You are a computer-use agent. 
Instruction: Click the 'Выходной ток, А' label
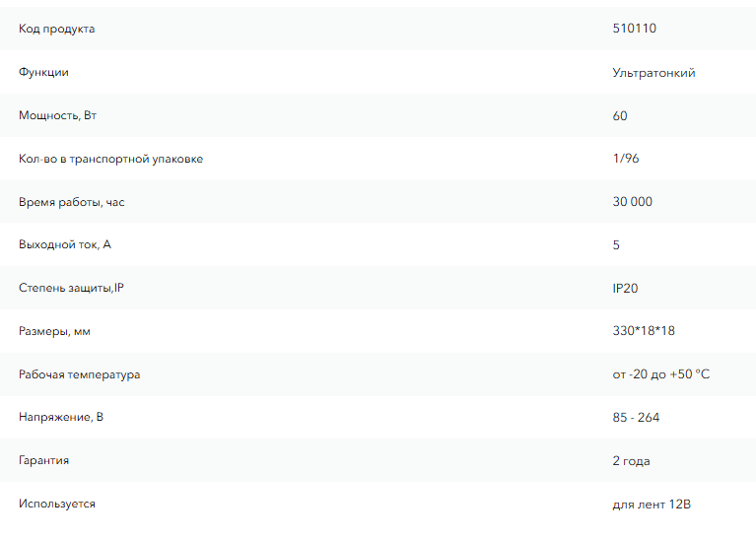point(65,244)
